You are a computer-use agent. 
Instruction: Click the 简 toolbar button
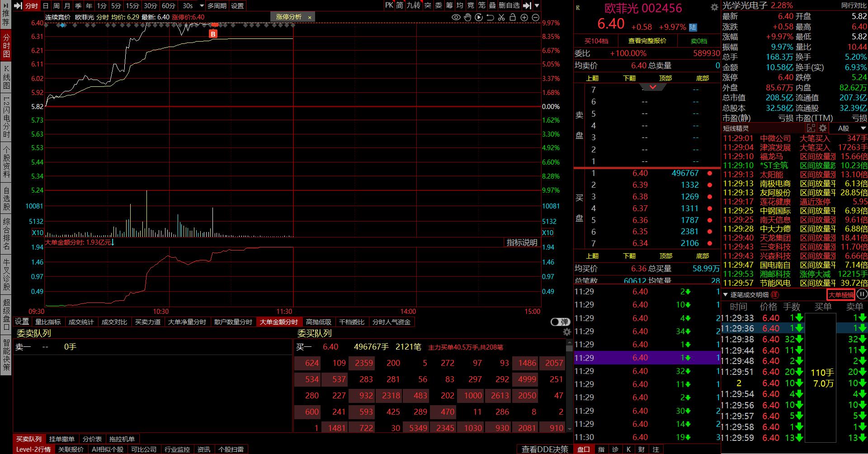click(x=400, y=5)
